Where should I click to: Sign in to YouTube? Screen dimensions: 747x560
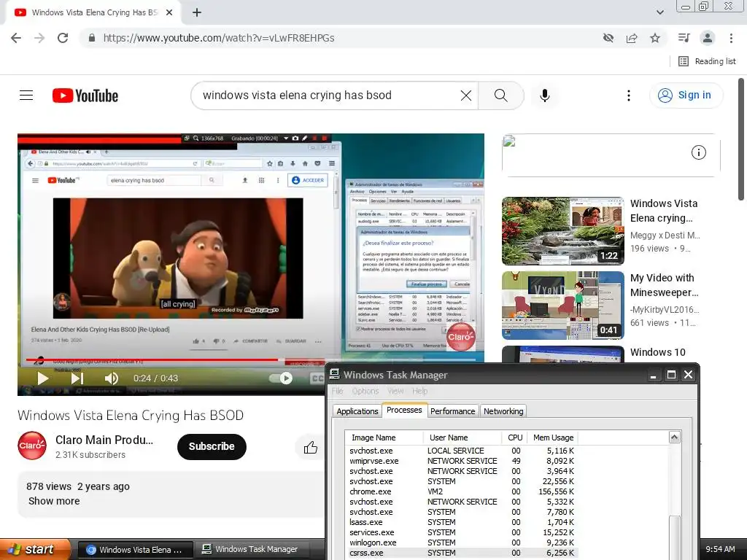(686, 96)
